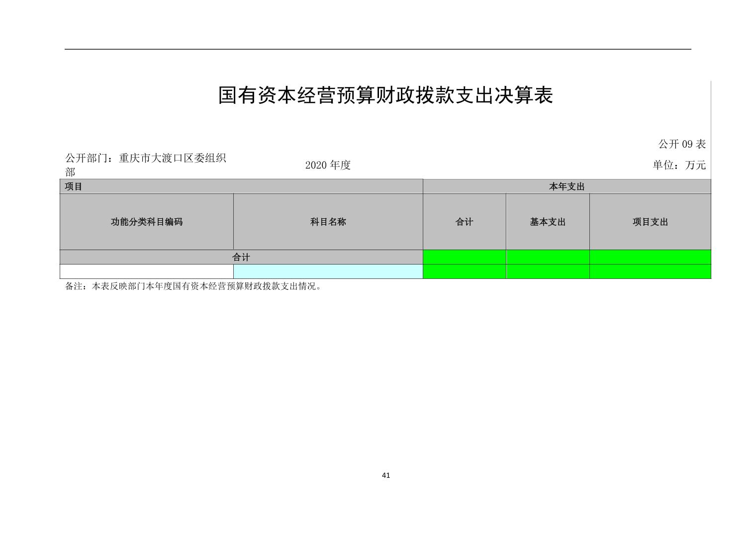Image resolution: width=756 pixels, height=534 pixels.
Task: Click the 基本支出 column header
Action: pyautogui.click(x=548, y=222)
